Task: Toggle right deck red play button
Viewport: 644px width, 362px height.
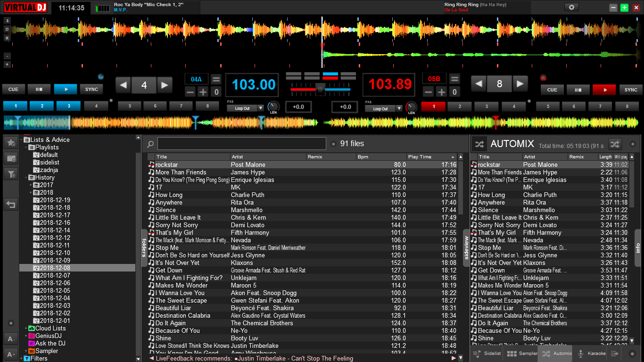Action: (604, 90)
